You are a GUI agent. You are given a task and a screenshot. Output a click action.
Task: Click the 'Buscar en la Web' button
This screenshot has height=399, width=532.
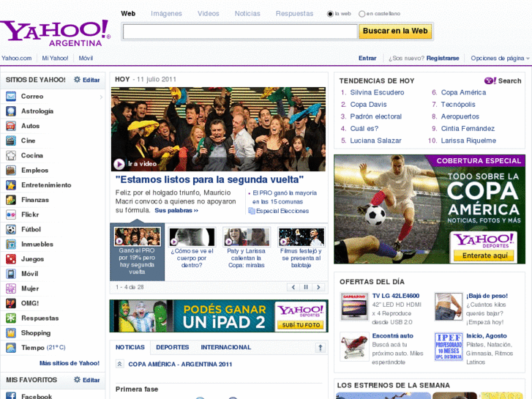[395, 31]
